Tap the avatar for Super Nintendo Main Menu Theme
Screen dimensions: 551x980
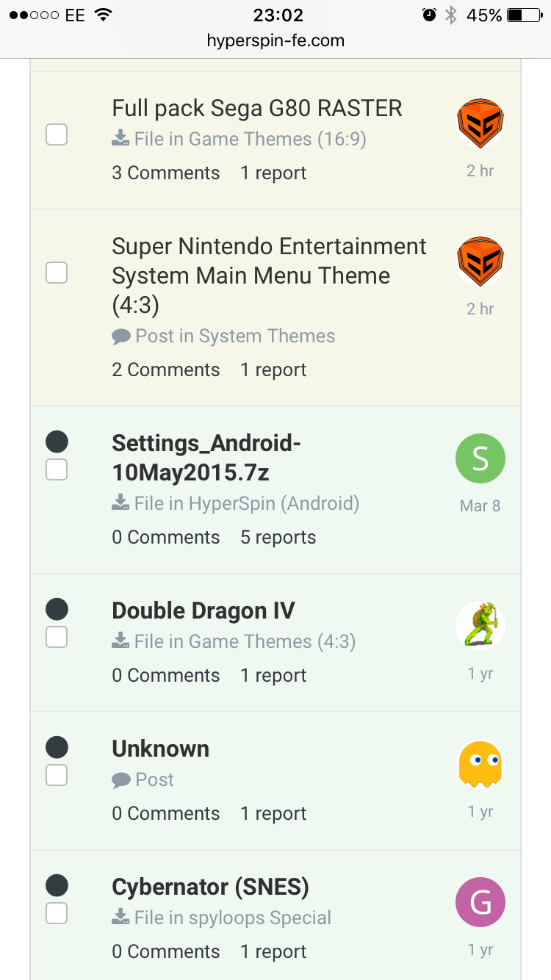click(x=480, y=262)
